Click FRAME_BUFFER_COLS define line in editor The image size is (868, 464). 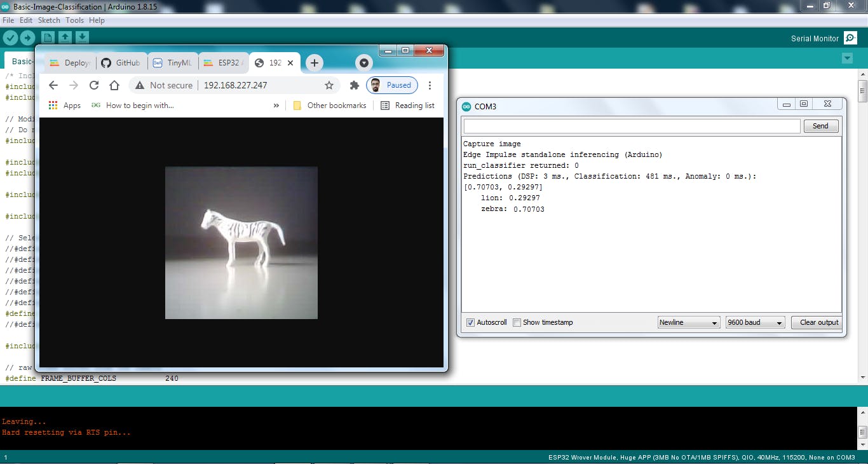pyautogui.click(x=92, y=378)
